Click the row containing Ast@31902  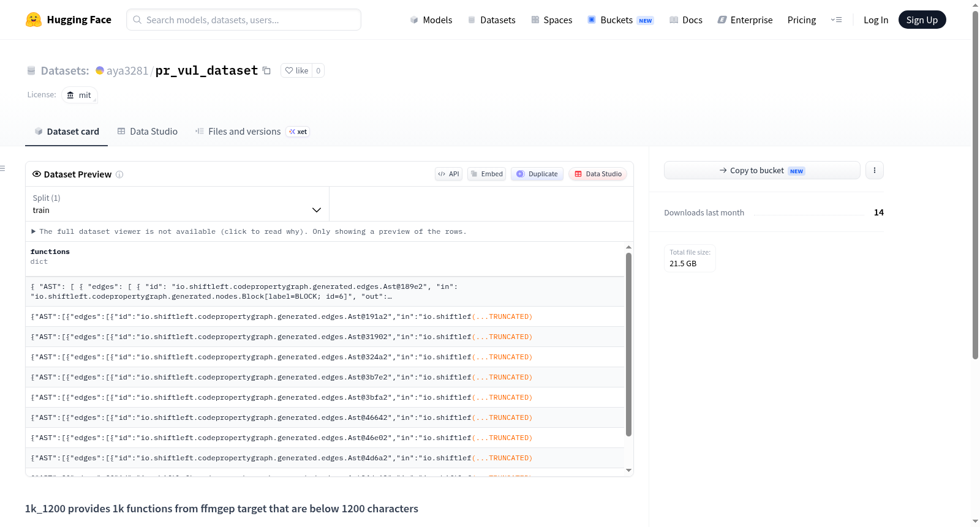click(x=325, y=337)
